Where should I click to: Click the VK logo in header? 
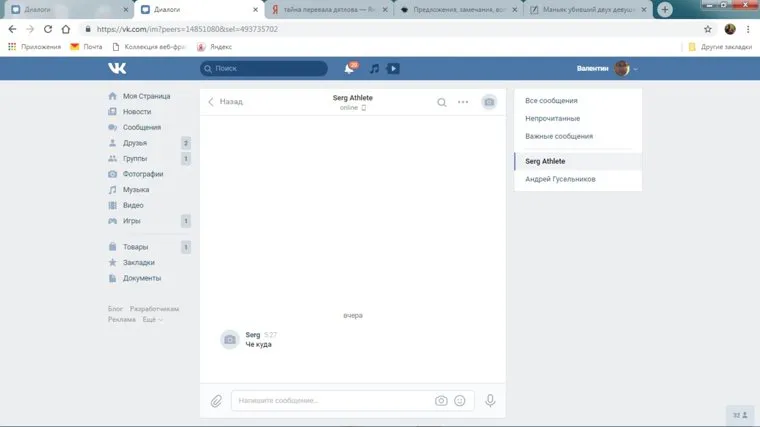118,69
